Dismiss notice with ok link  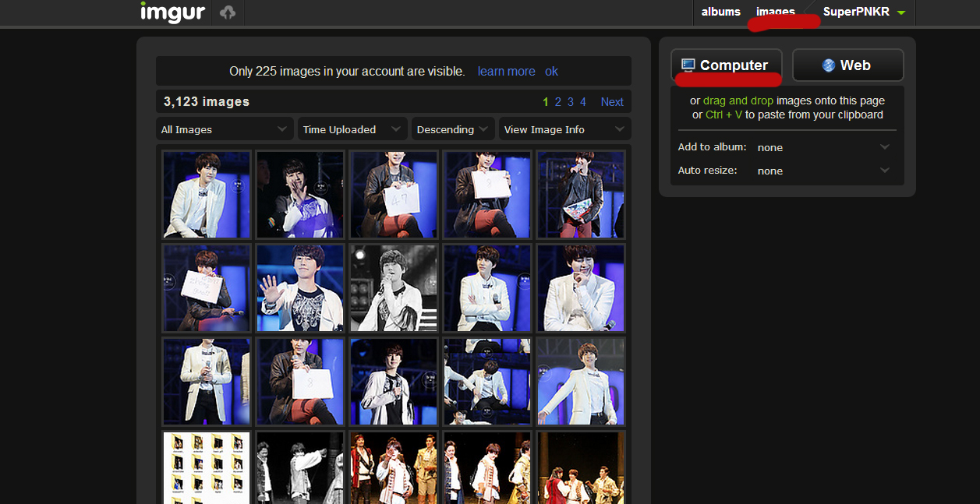coord(551,71)
